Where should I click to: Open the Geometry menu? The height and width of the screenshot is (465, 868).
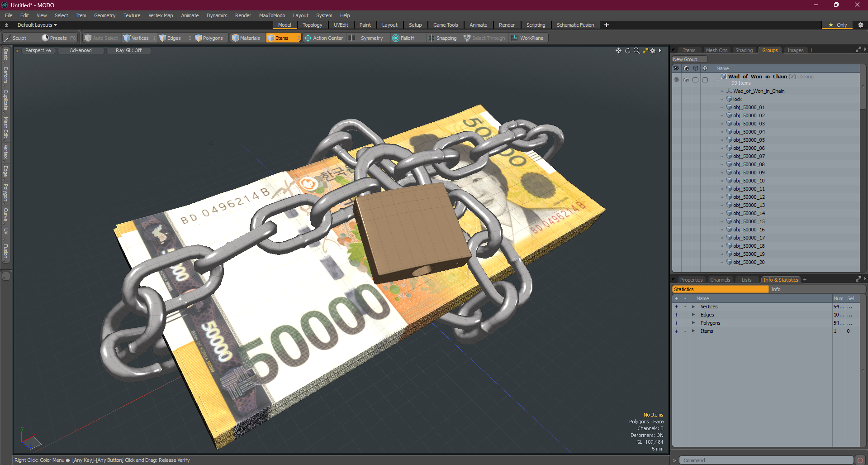click(x=104, y=15)
